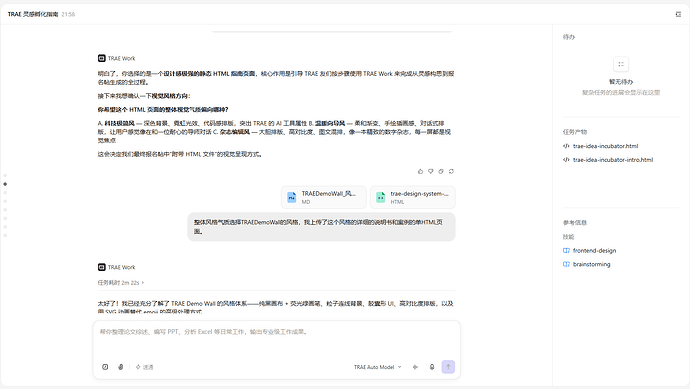Expand the 任务耗时 2m 22s details
The width and height of the screenshot is (690, 389).
(121, 283)
